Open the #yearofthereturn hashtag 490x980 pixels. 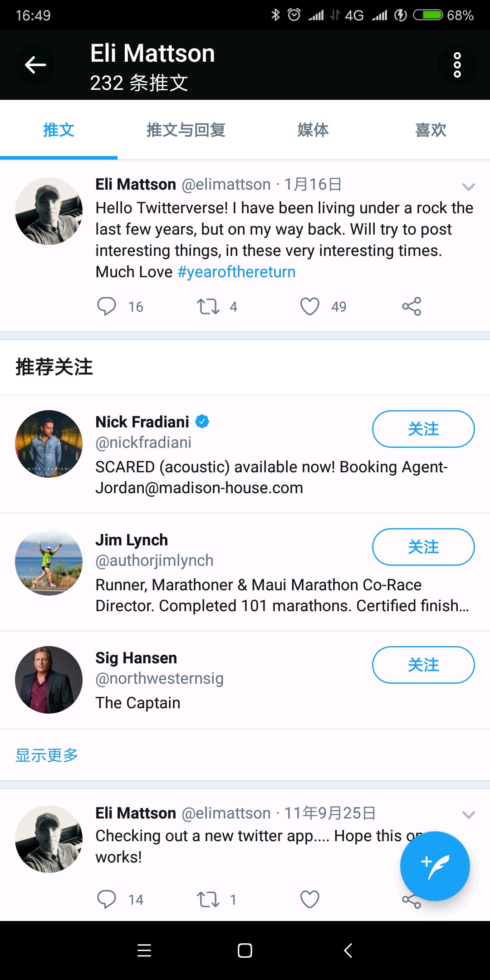click(236, 272)
